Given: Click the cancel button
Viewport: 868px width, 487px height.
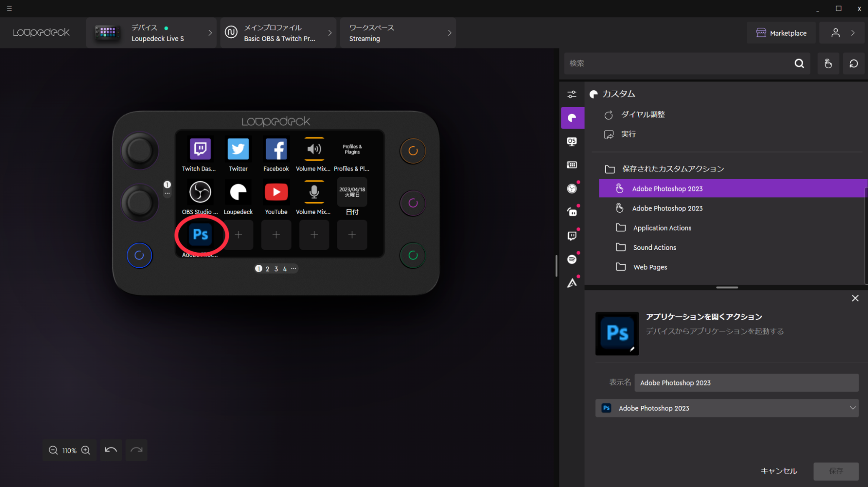Looking at the screenshot, I should point(779,471).
